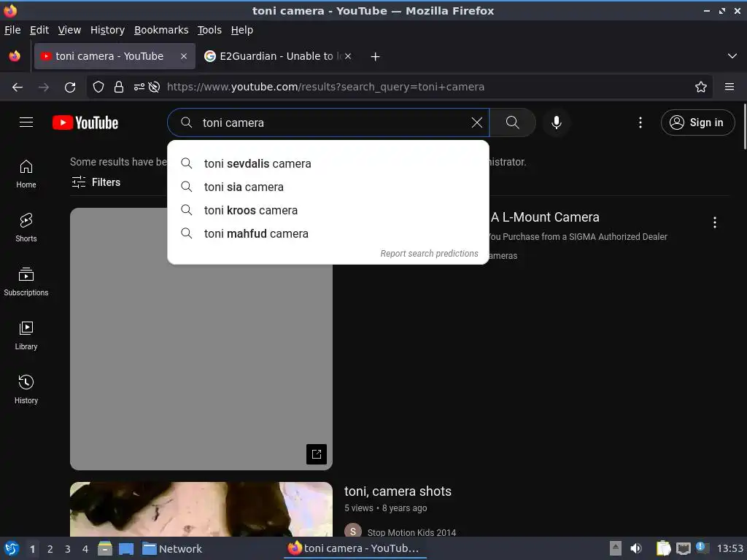The height and width of the screenshot is (560, 747).
Task: Open the History menu in menu bar
Action: click(108, 30)
